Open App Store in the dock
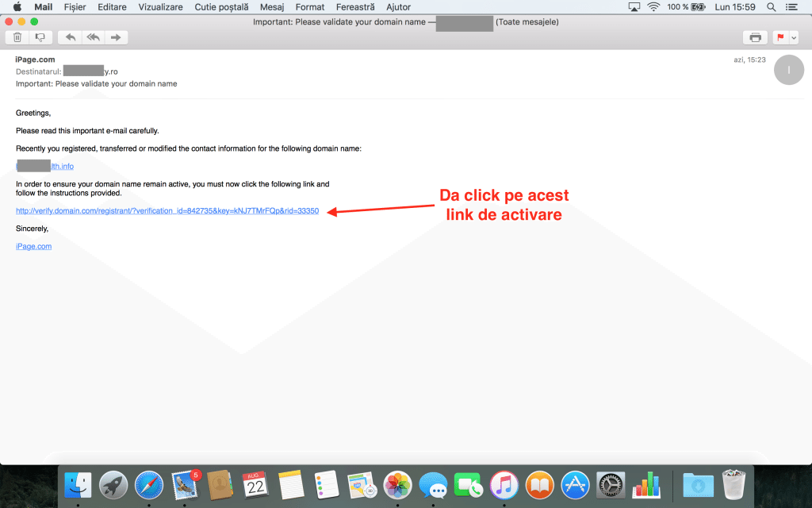 pos(576,485)
